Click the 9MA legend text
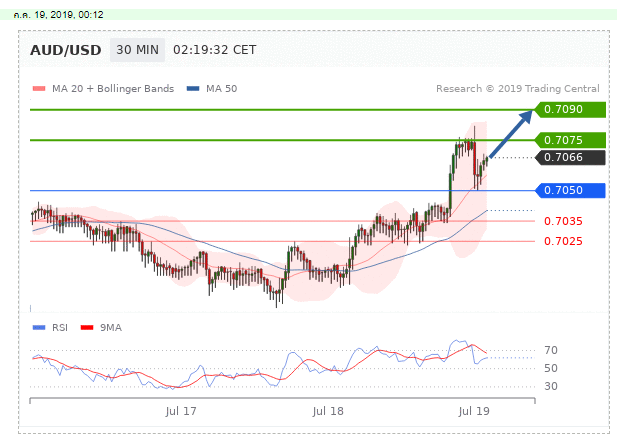 (111, 328)
